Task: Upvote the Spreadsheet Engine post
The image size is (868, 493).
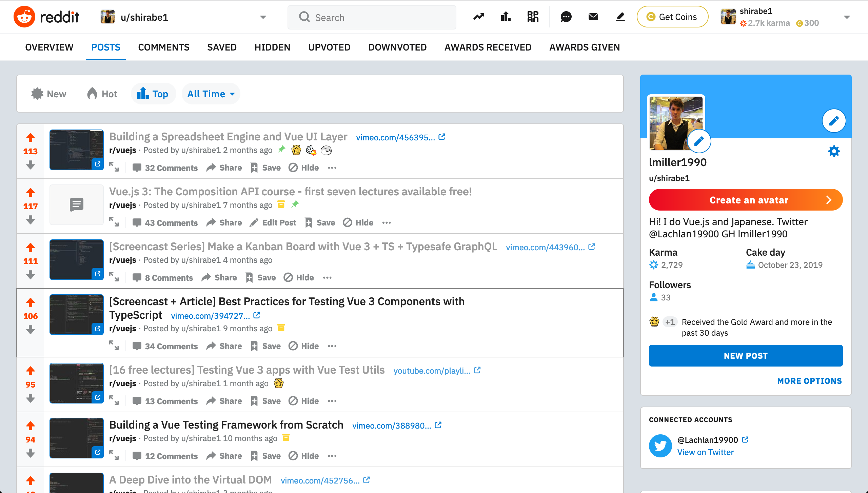Action: point(31,138)
